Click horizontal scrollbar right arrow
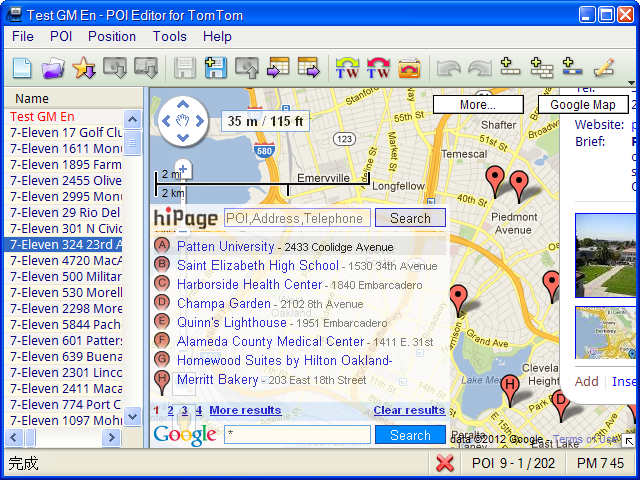The height and width of the screenshot is (480, 640). tap(111, 438)
